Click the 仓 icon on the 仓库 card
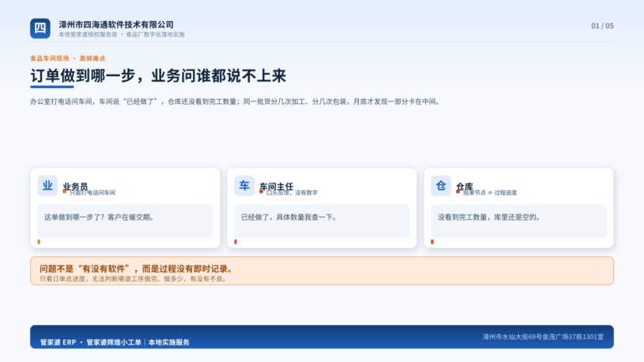The height and width of the screenshot is (362, 644). pyautogui.click(x=441, y=185)
